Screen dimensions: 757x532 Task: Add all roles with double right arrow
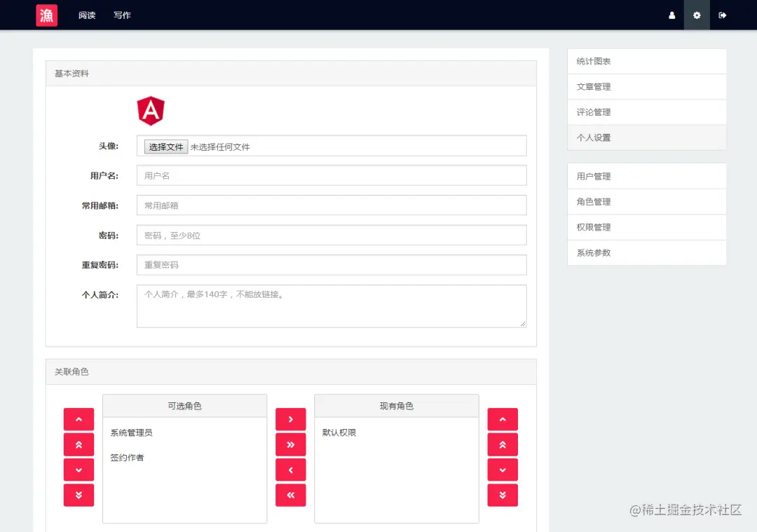291,444
